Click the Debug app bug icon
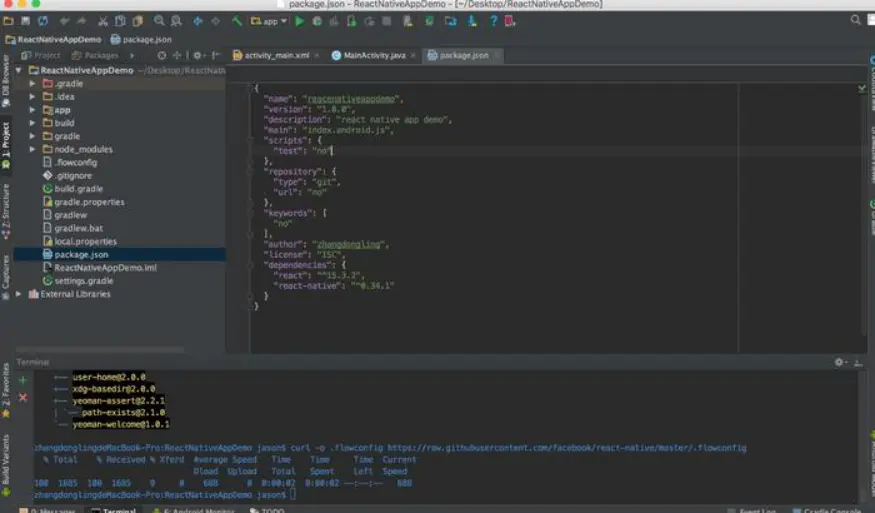 (x=317, y=21)
